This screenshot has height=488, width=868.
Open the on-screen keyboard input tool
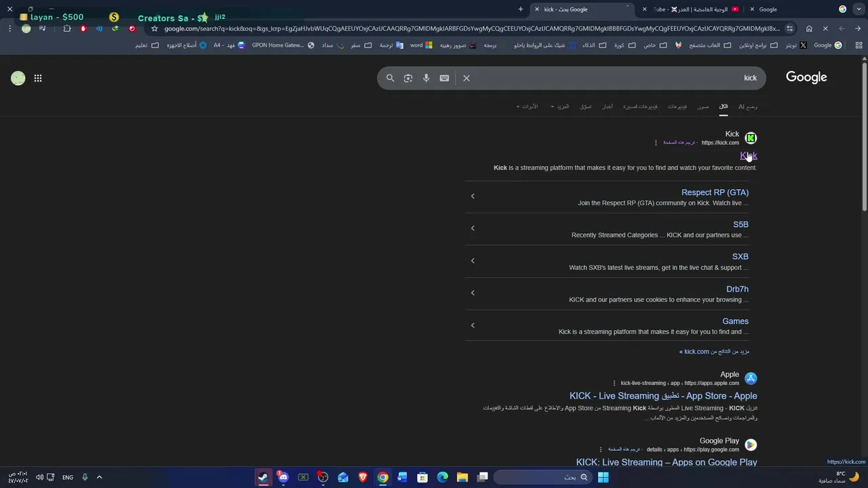444,78
